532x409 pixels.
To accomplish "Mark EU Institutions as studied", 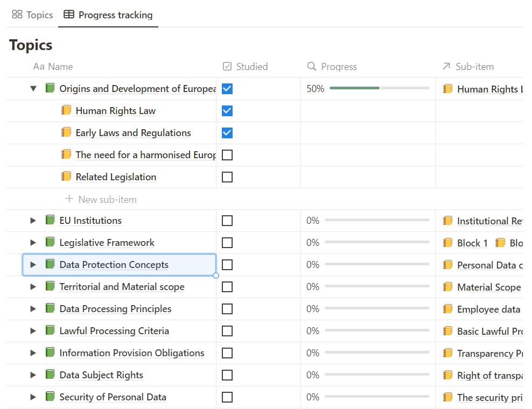I will coord(227,221).
